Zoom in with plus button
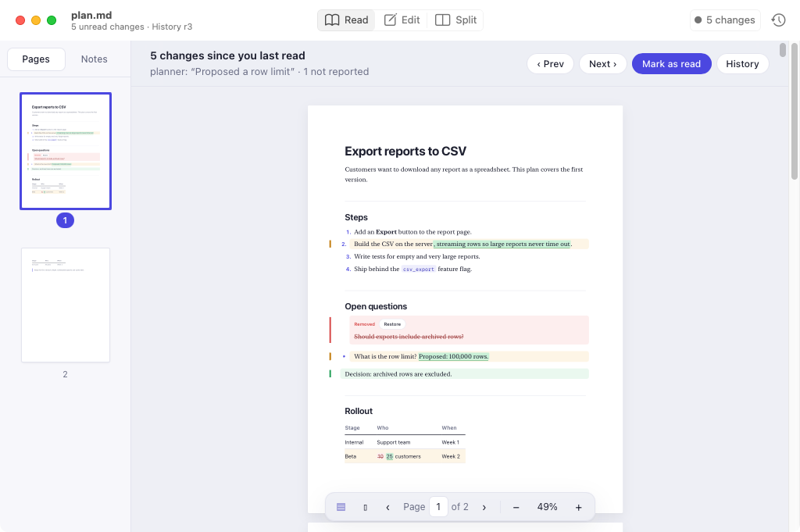 579,507
